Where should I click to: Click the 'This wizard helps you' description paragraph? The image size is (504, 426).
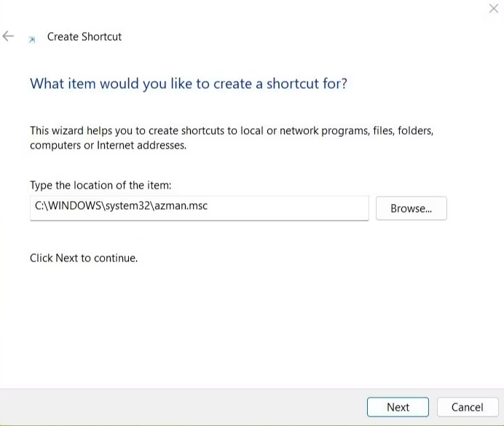click(232, 138)
